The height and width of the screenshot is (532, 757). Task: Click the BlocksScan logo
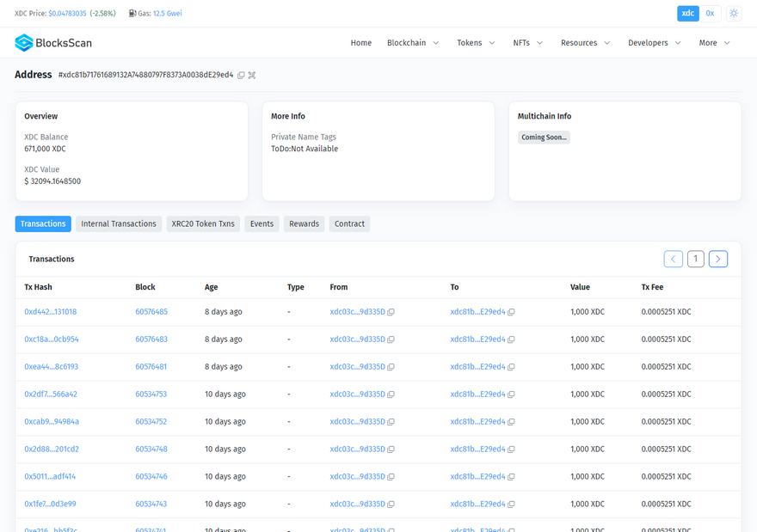[x=53, y=43]
